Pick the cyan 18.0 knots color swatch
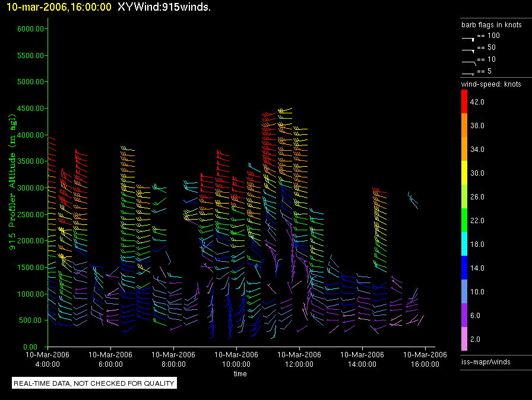Screen dimensions: 532x400 tap(465, 244)
